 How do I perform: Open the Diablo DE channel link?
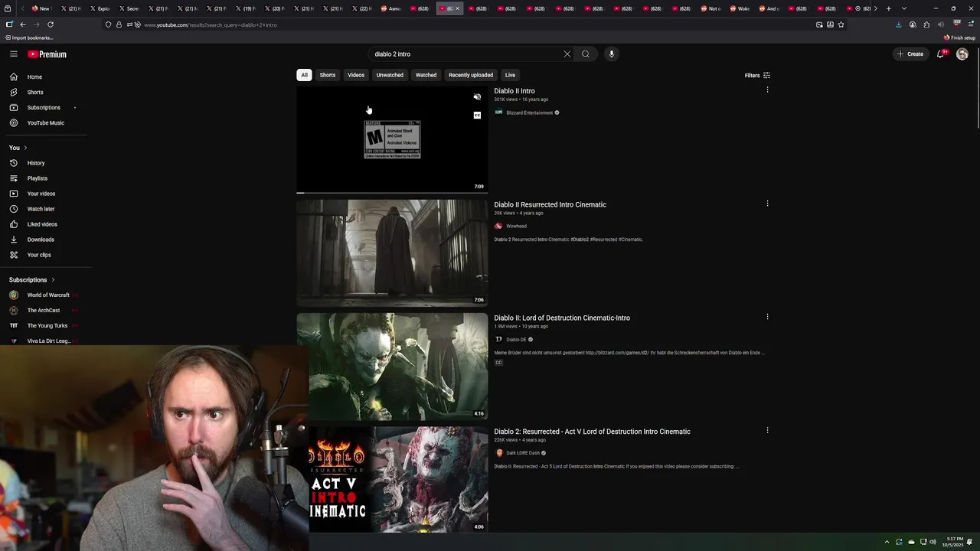515,339
